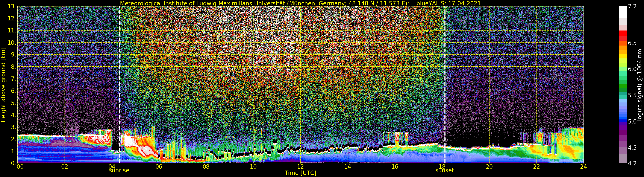Click the '4.5' colorbar value
644x177 pixels.
click(632, 148)
